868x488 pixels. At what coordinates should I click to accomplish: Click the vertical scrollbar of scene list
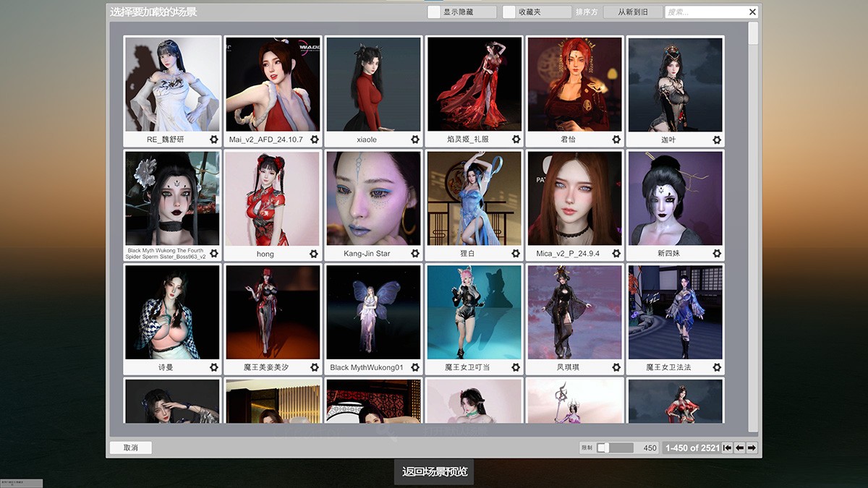coord(753,217)
